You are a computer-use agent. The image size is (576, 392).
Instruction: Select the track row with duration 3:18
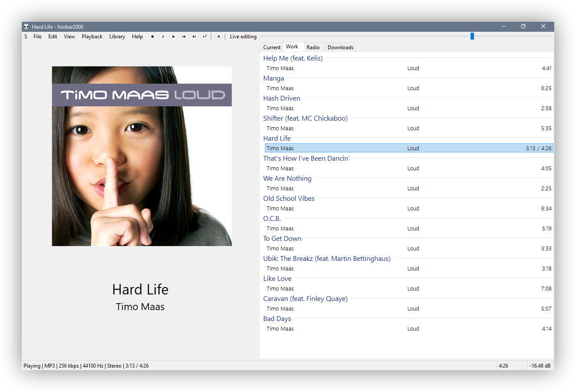coord(409,268)
